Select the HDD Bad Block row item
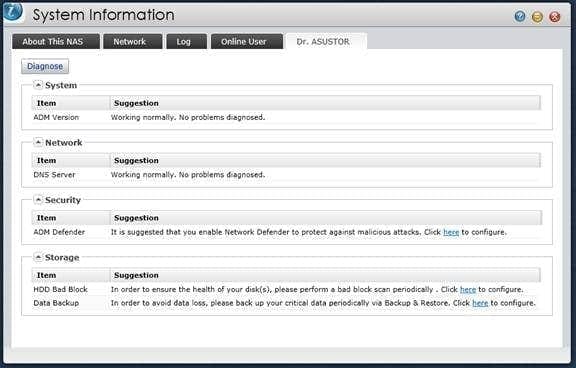This screenshot has width=576, height=368. point(61,289)
